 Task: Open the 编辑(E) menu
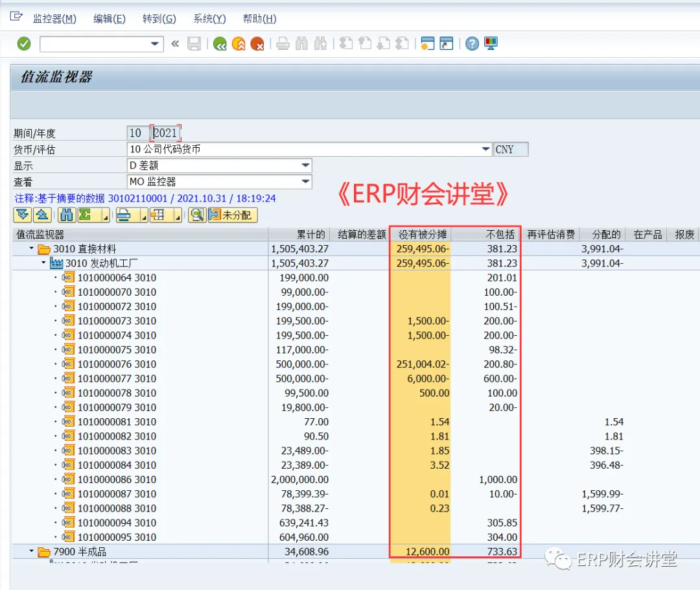110,19
